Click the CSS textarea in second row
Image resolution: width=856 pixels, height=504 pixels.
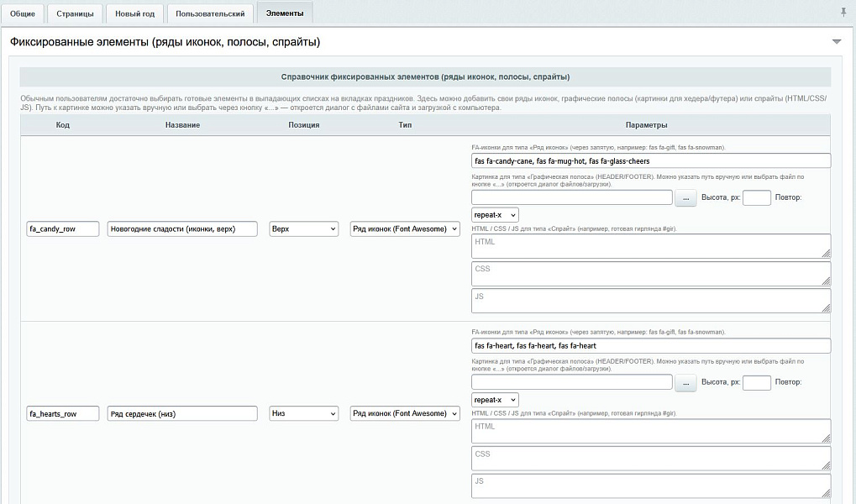pyautogui.click(x=651, y=459)
